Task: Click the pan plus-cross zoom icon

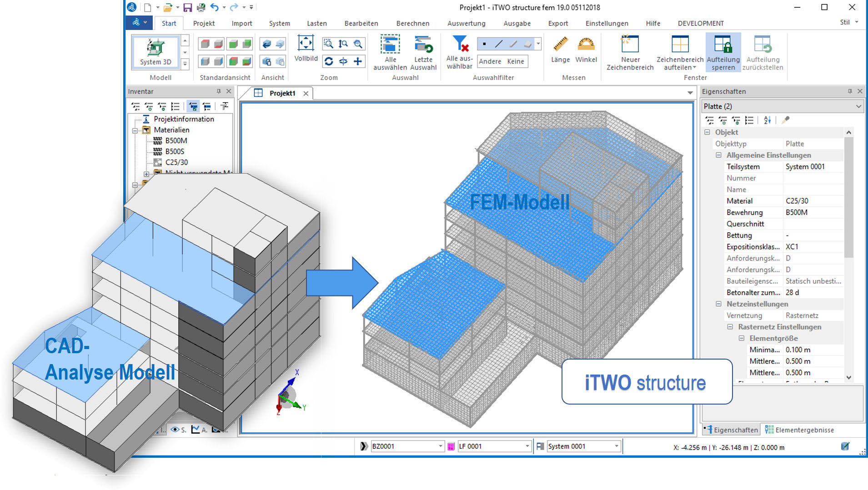Action: pos(358,61)
